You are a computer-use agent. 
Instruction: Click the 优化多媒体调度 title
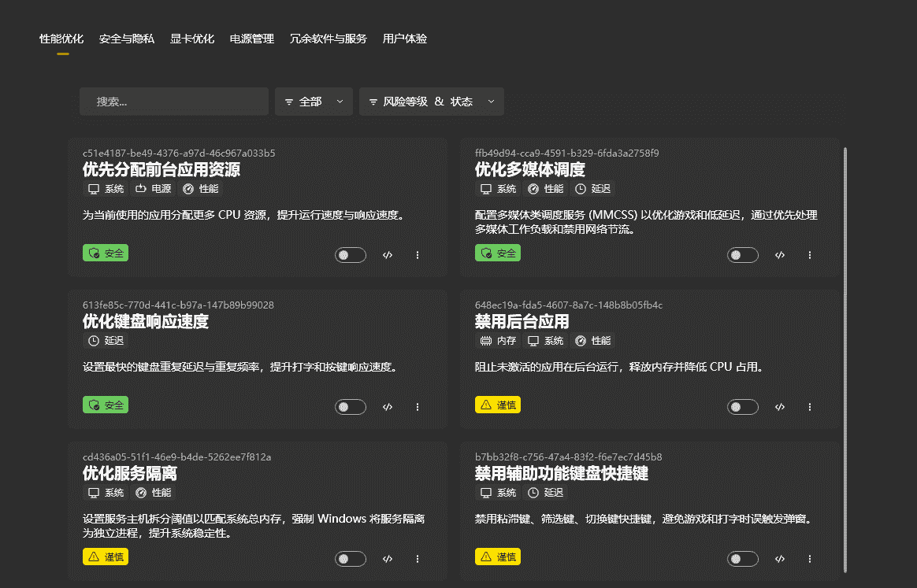(530, 170)
